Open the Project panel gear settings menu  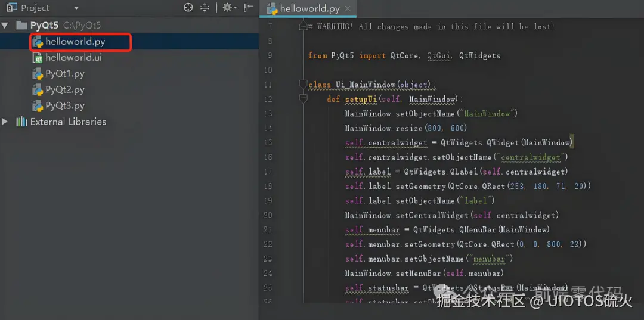[x=228, y=7]
